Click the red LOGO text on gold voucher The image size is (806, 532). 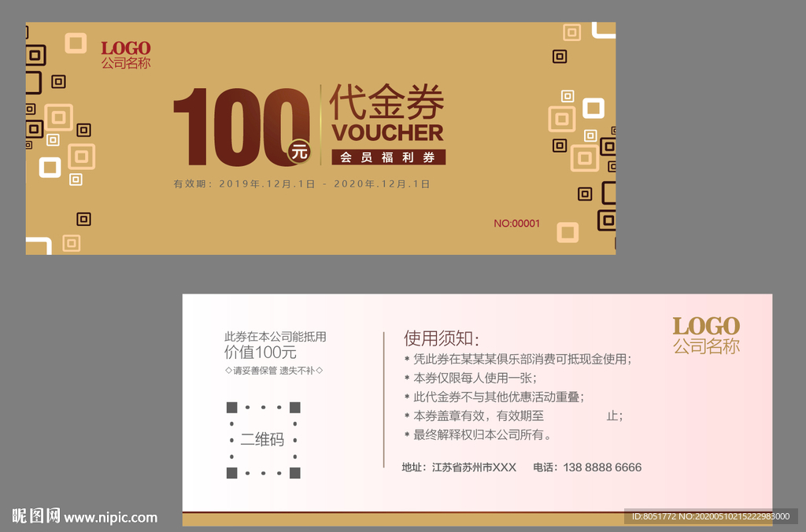pos(126,48)
